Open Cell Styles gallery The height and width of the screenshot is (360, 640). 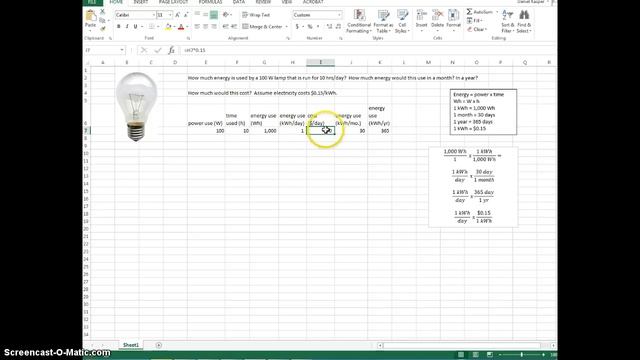point(402,21)
